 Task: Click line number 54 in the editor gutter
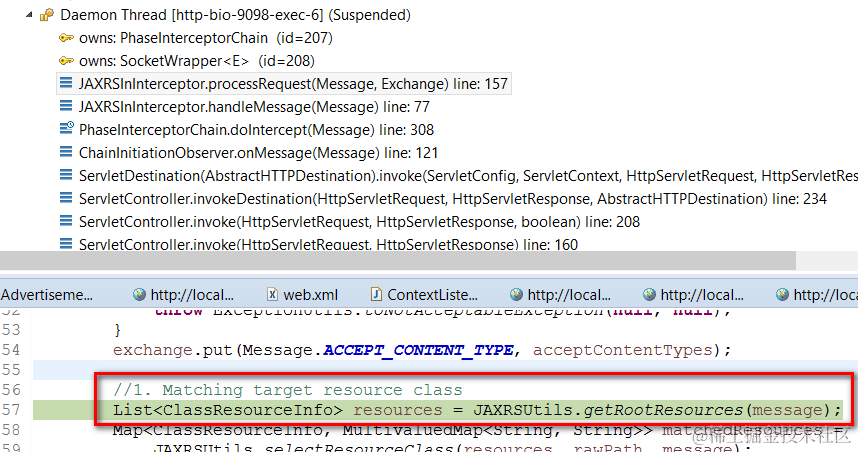click(x=11, y=350)
